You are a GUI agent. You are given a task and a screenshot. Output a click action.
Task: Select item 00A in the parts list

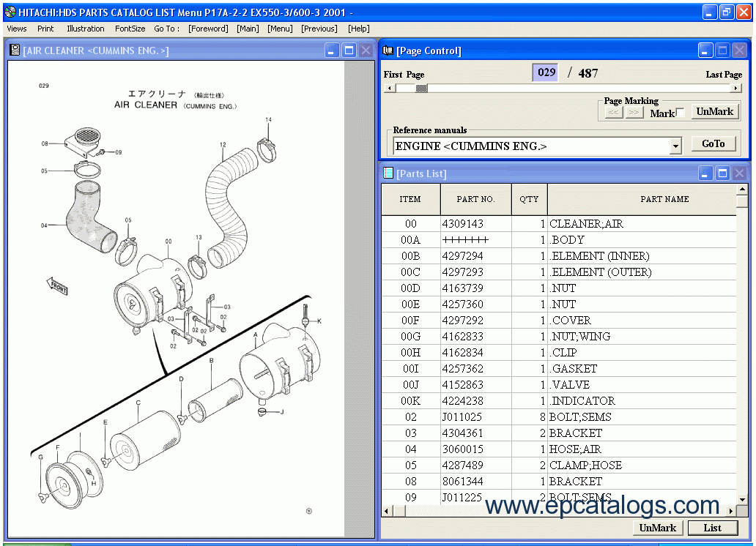tap(410, 240)
